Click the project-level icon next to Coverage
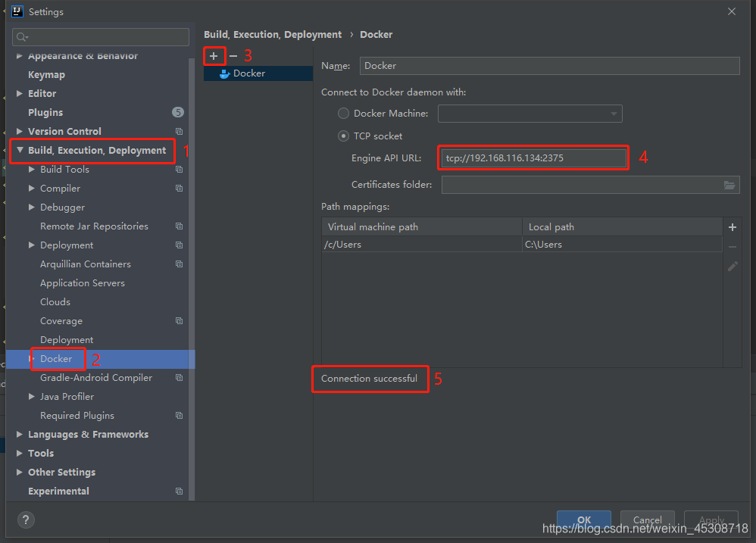Viewport: 756px width, 543px height. click(179, 321)
